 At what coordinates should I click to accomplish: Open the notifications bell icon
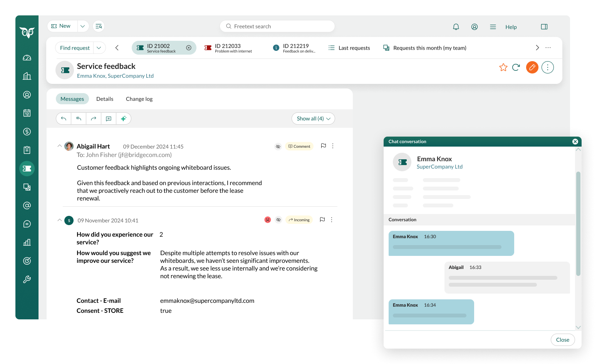coord(456,27)
